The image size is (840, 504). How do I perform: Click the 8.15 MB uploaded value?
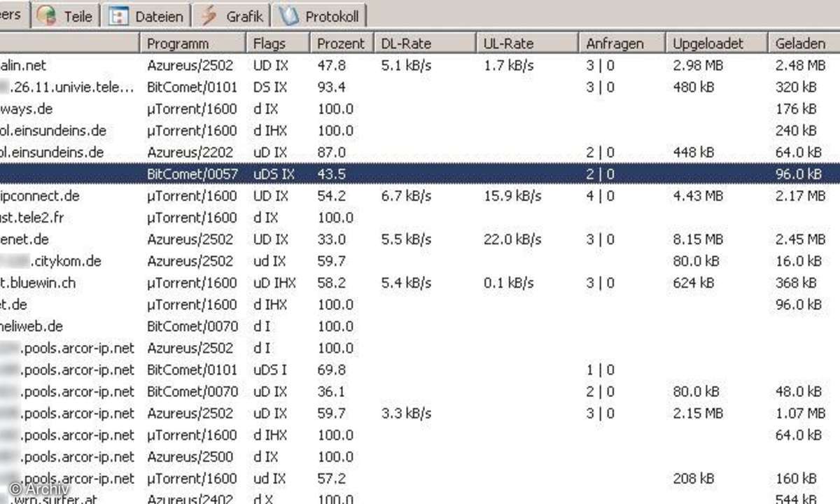coord(698,239)
